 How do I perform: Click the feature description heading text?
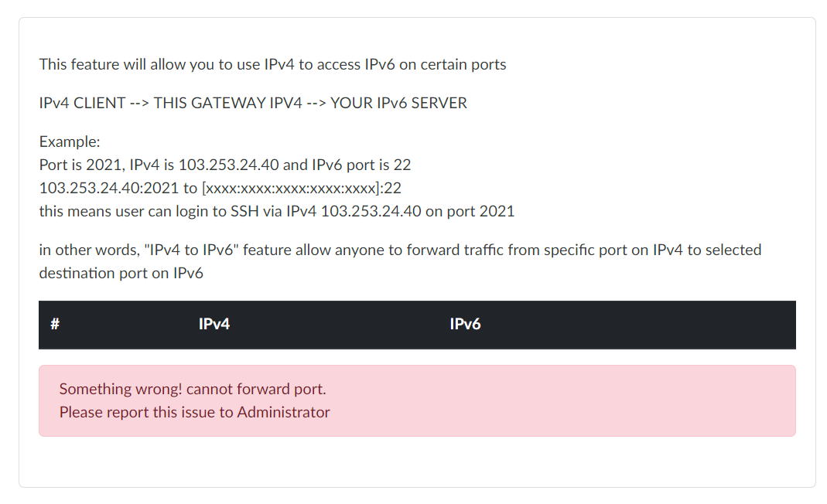click(x=272, y=64)
